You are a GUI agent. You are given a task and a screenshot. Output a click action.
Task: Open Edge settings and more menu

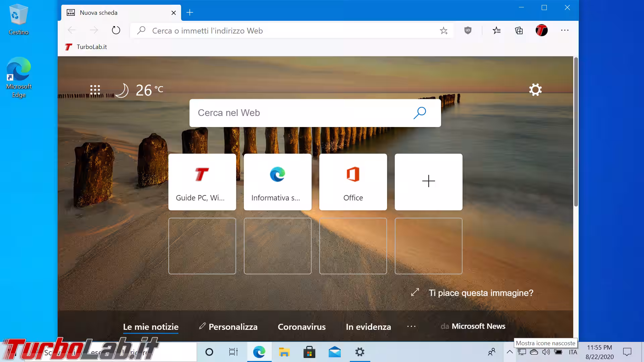tap(565, 31)
